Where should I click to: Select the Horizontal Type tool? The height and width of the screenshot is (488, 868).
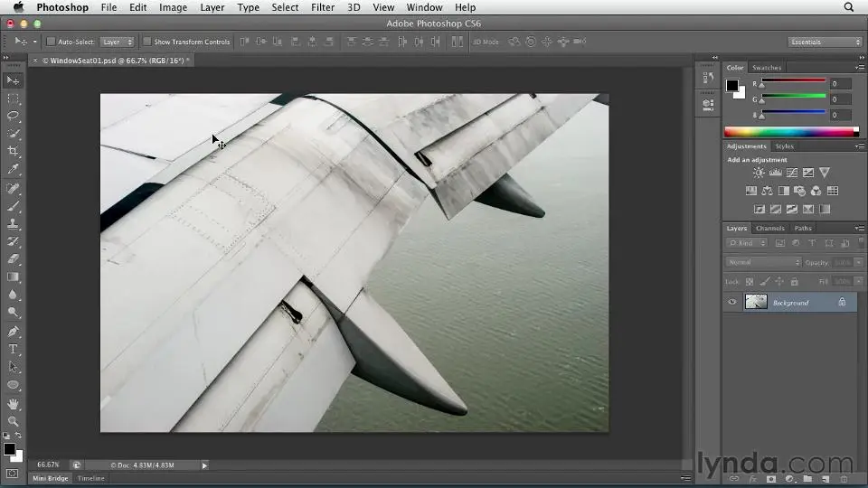coord(14,349)
